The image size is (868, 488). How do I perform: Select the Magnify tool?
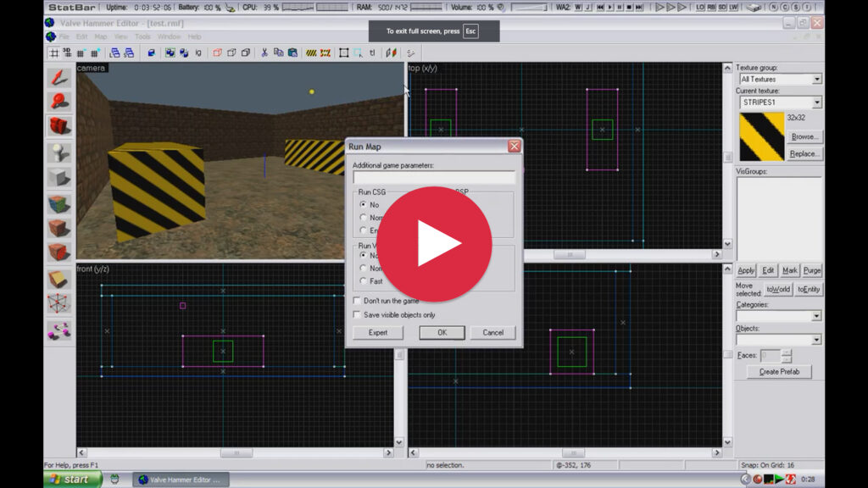point(58,102)
